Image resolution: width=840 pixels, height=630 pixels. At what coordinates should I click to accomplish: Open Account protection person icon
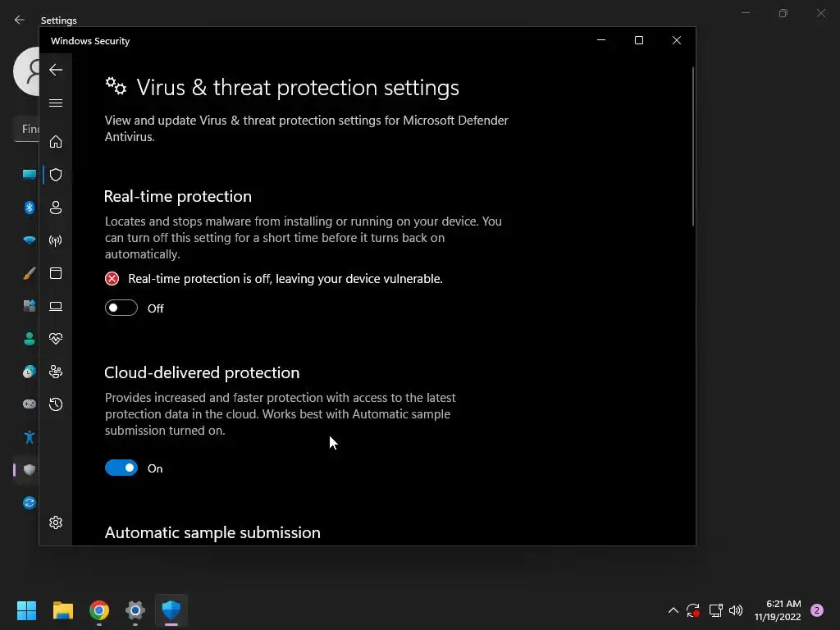[56, 208]
